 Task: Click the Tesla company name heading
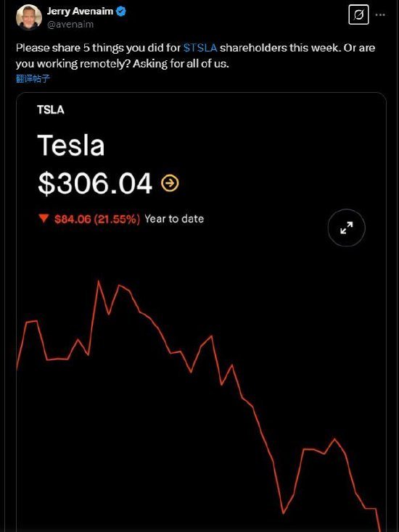tap(70, 145)
